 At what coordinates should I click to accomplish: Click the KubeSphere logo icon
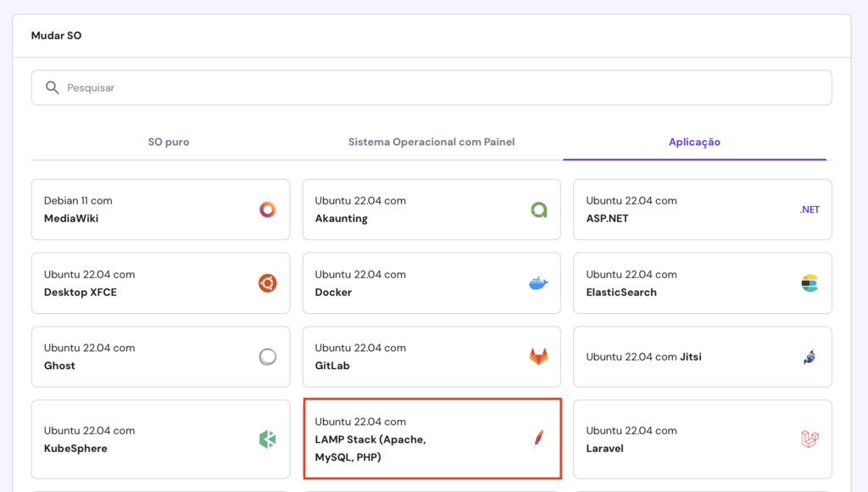point(267,439)
